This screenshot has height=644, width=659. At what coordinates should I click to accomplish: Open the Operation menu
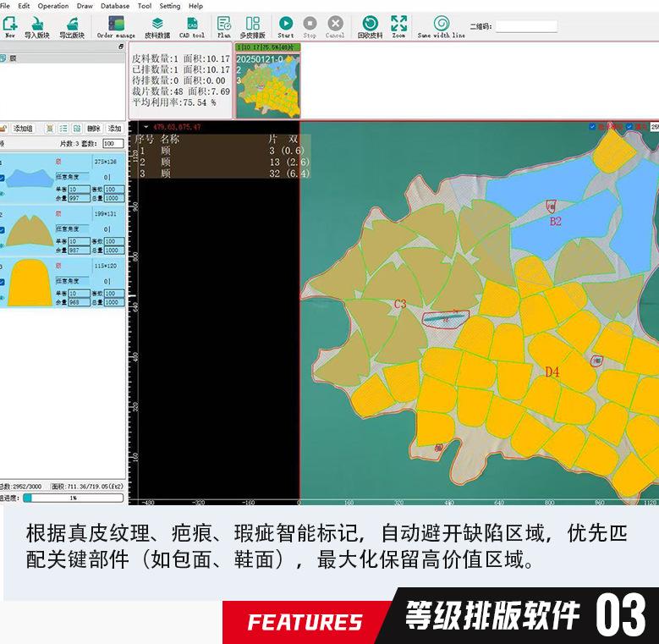(53, 6)
